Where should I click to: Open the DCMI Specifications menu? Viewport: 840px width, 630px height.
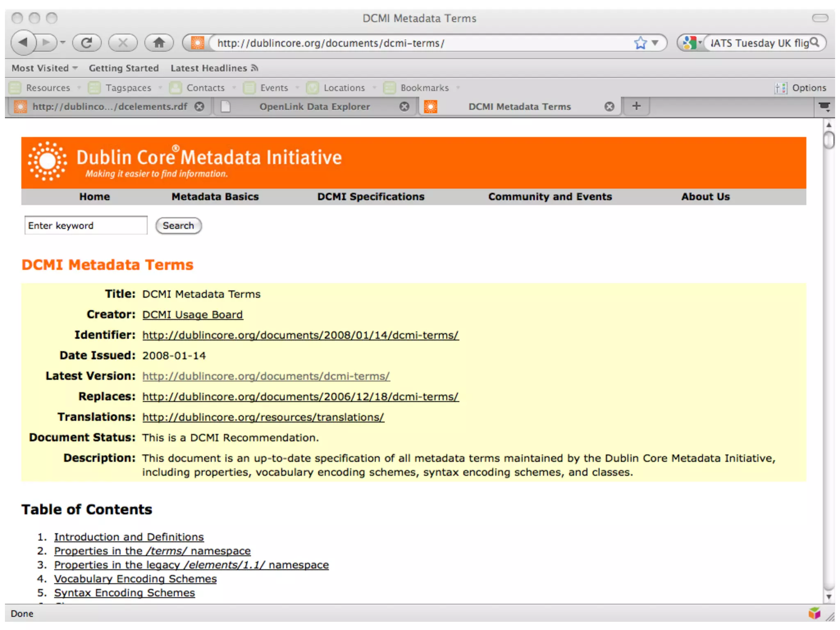tap(370, 197)
